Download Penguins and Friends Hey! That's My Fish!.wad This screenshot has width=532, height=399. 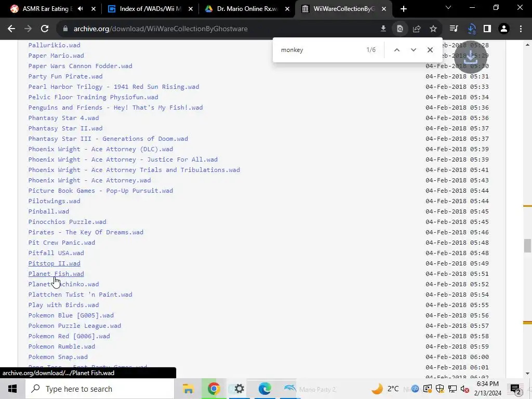[116, 108]
